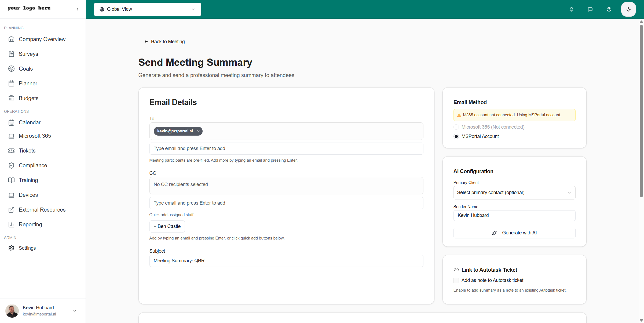Open Settings via the gear icon
Viewport: 644px width, 323px height.
click(x=12, y=248)
